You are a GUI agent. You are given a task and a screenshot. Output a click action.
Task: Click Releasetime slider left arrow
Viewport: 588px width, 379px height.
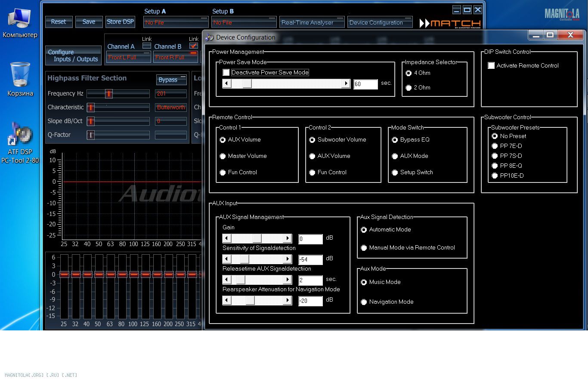coord(227,280)
